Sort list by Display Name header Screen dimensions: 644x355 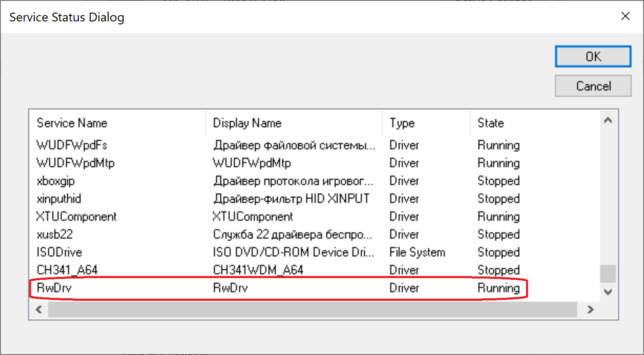(247, 123)
